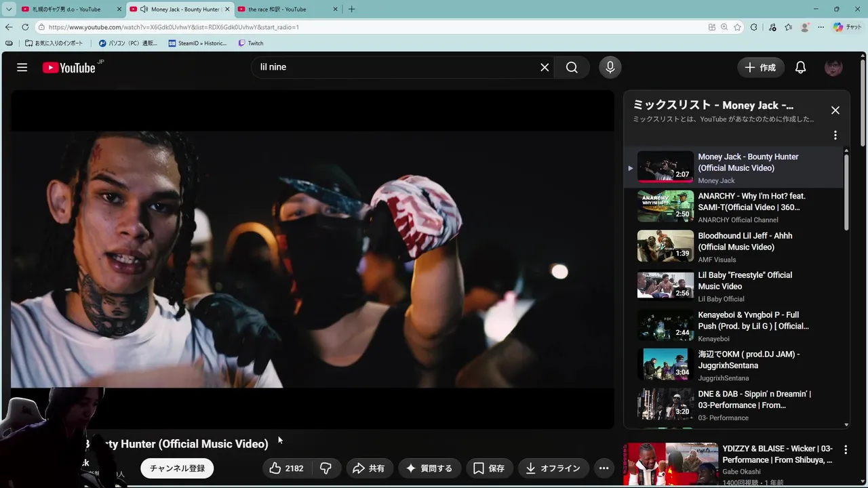The image size is (868, 488).
Task: Open options for YDIZZY & BLAISE video
Action: click(846, 449)
